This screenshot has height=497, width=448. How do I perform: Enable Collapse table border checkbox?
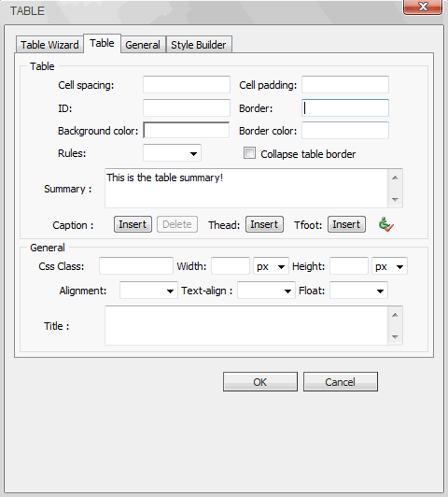(x=249, y=153)
